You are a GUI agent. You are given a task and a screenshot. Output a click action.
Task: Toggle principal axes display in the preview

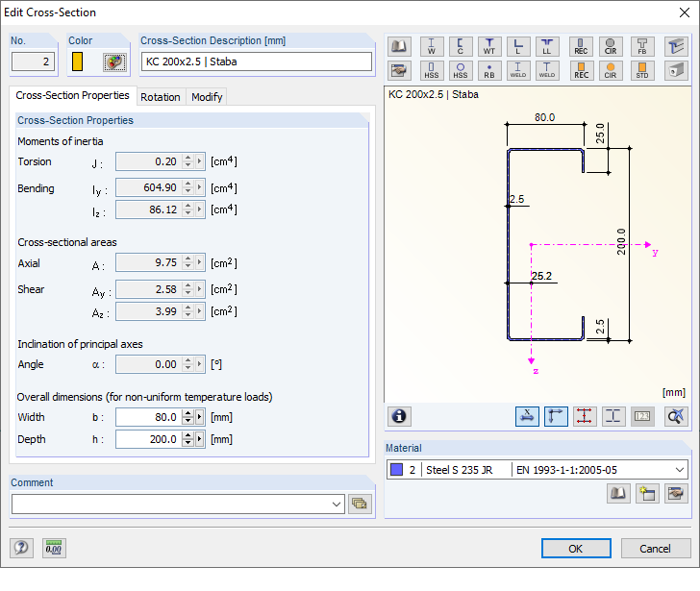point(556,417)
